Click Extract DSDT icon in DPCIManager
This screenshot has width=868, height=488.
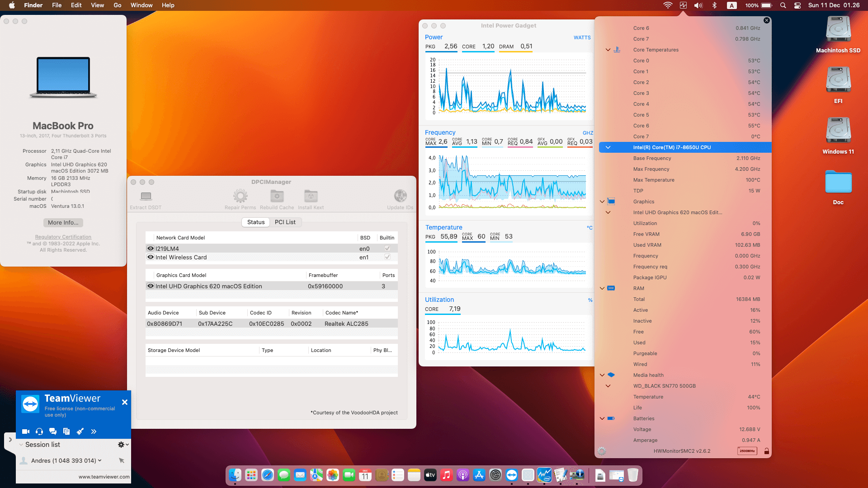(146, 196)
